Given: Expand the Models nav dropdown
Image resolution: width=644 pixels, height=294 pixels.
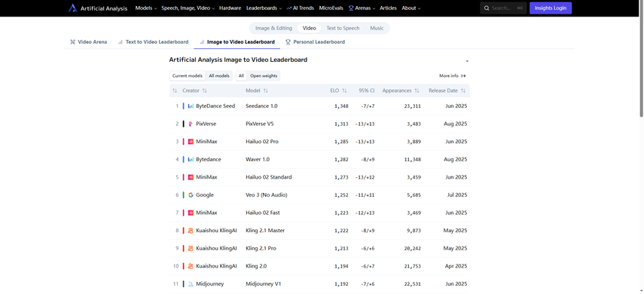Looking at the screenshot, I should point(146,8).
